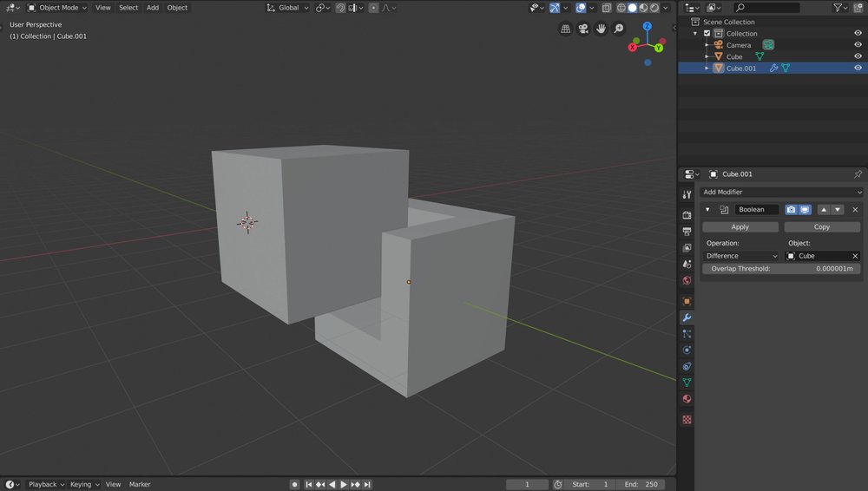The width and height of the screenshot is (868, 491).
Task: Hide Cube.001 in the outliner
Action: [858, 68]
